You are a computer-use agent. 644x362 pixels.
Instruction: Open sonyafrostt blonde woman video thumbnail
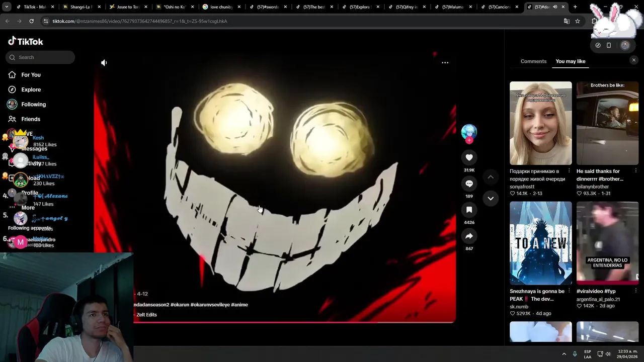541,123
